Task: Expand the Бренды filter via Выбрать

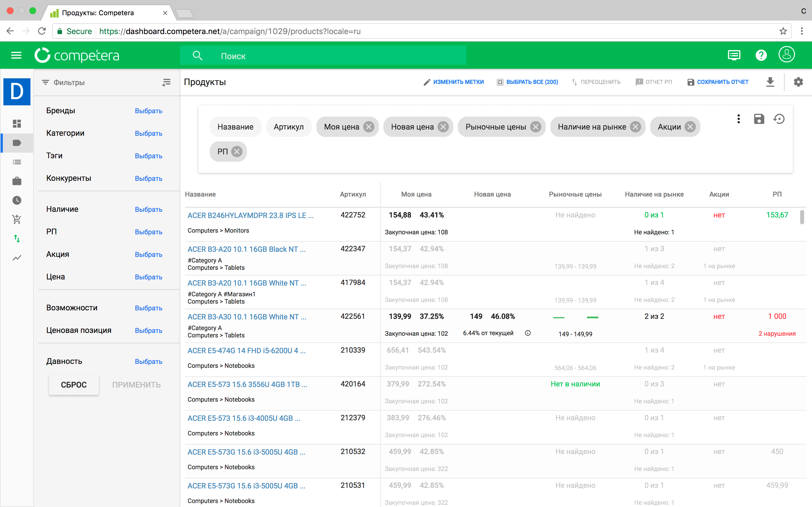Action: [148, 111]
